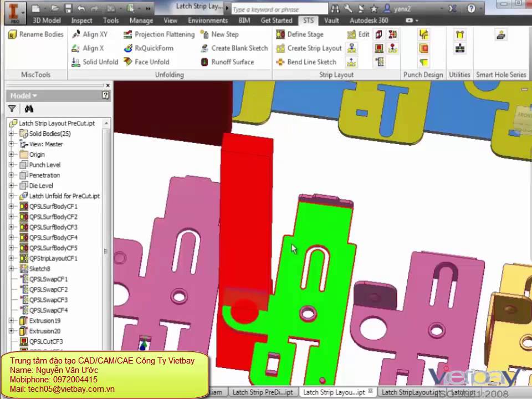This screenshot has width=532, height=399.
Task: Open the Help question mark icon
Action: pos(471,8)
